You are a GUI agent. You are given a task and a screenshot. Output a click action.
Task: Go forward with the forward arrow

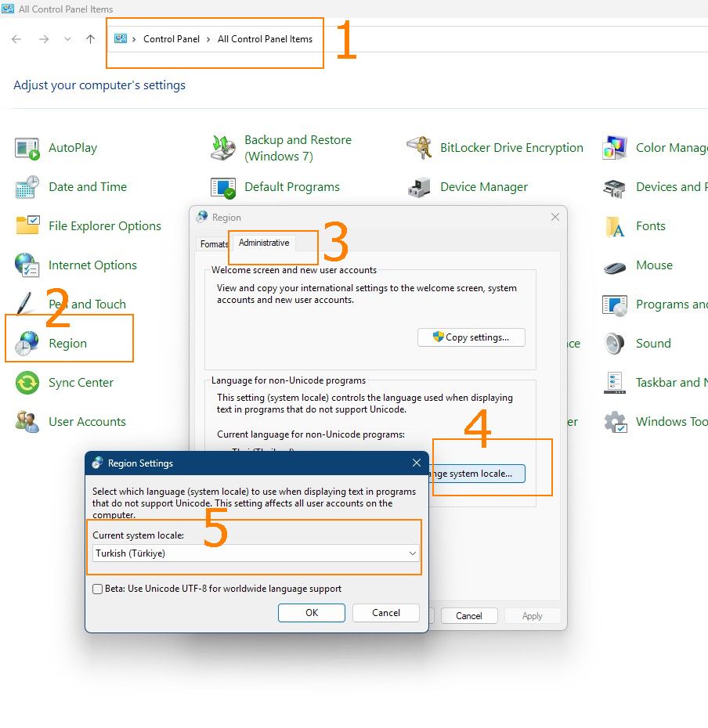click(44, 39)
